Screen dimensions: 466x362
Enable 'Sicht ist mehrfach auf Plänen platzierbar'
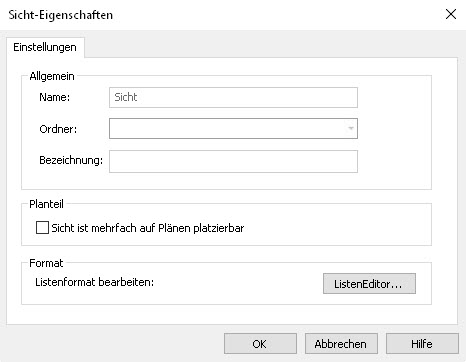coord(42,228)
